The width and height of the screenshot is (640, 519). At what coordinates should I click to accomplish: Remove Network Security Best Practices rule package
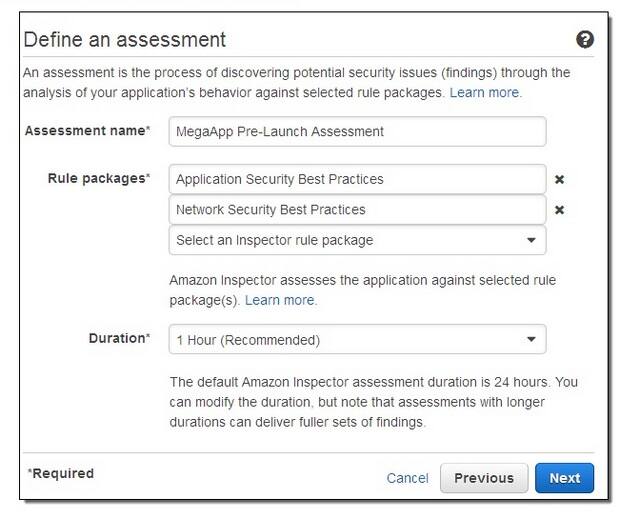[560, 210]
